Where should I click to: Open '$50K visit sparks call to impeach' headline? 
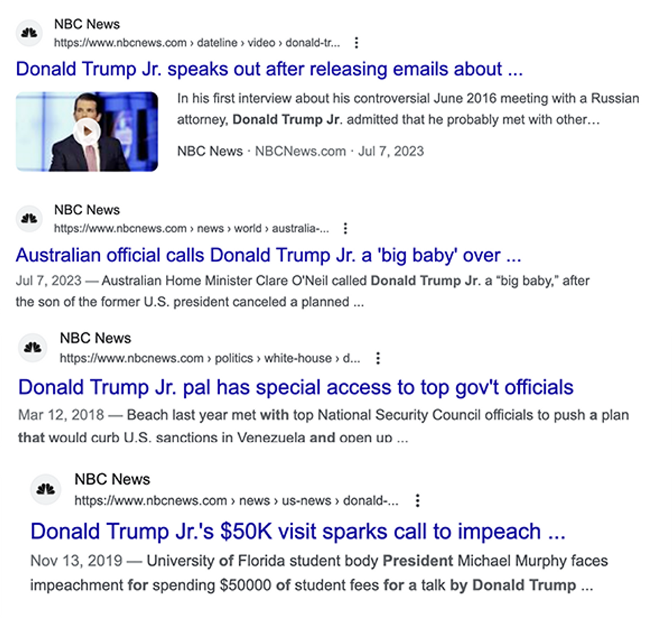(x=298, y=531)
